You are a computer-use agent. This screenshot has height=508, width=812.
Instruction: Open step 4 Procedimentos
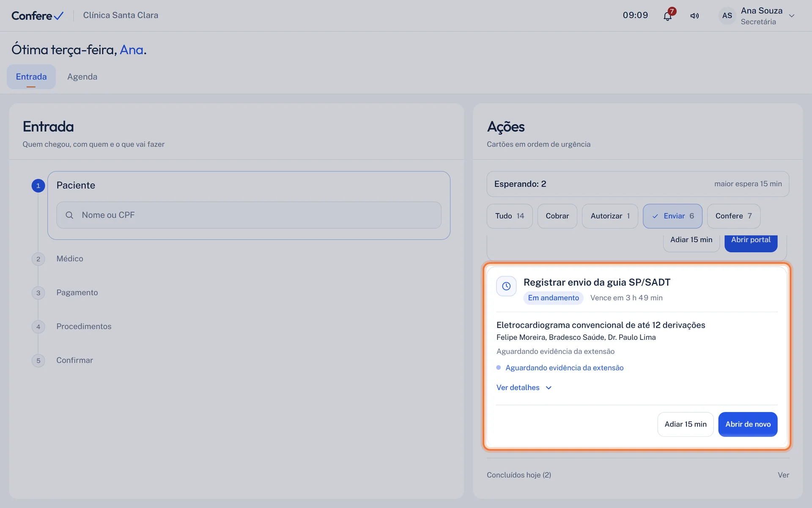[84, 326]
